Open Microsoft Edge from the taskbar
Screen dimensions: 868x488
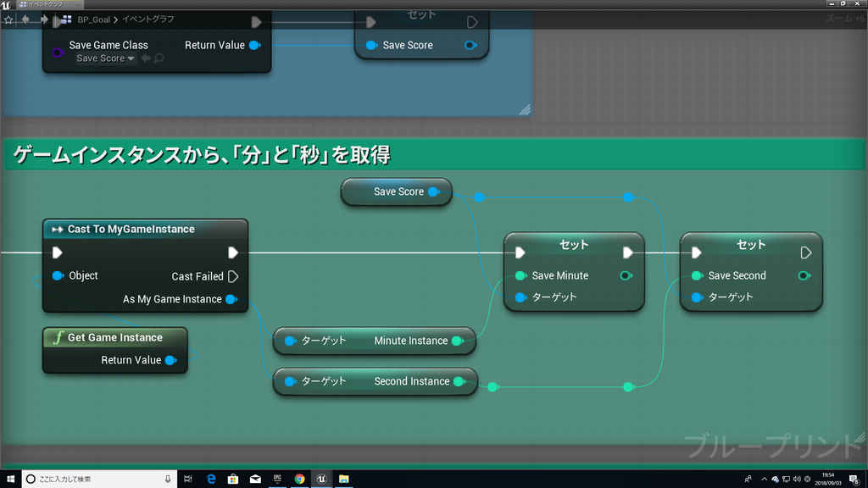tap(211, 478)
